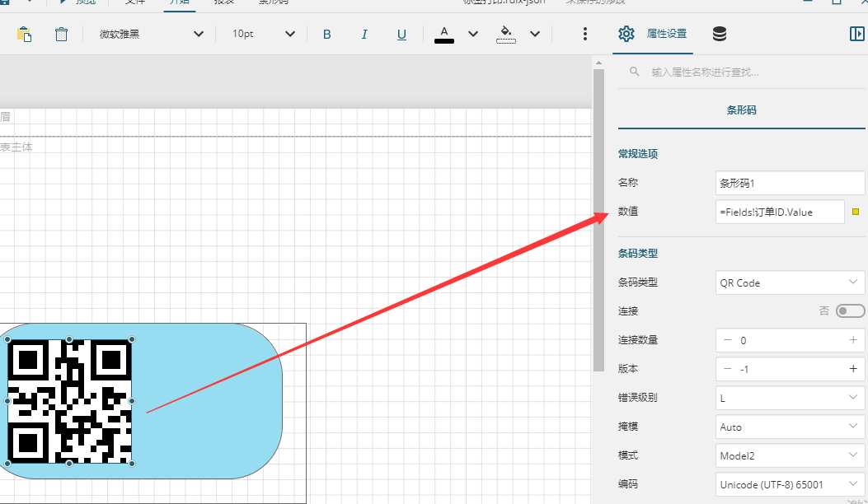
Task: Open the 编码 Unicode (UTF-8) dropdown
Action: 790,484
